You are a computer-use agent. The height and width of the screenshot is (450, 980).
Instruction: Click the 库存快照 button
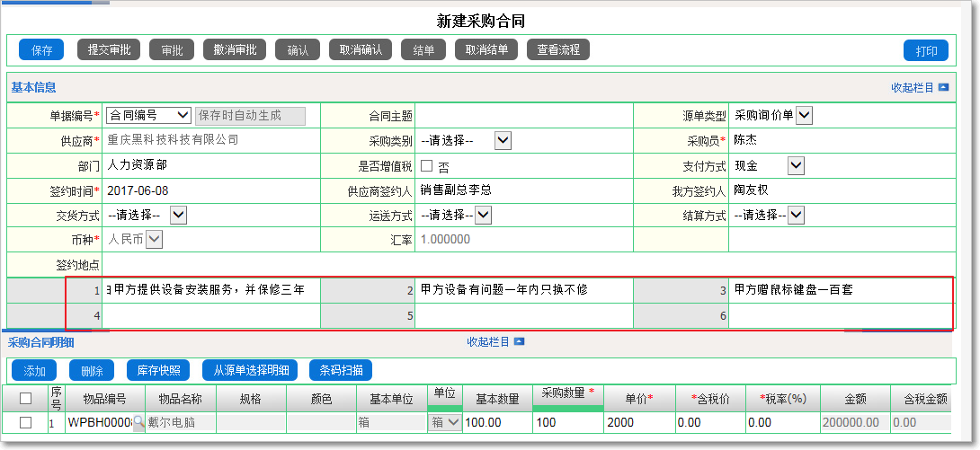coord(158,371)
